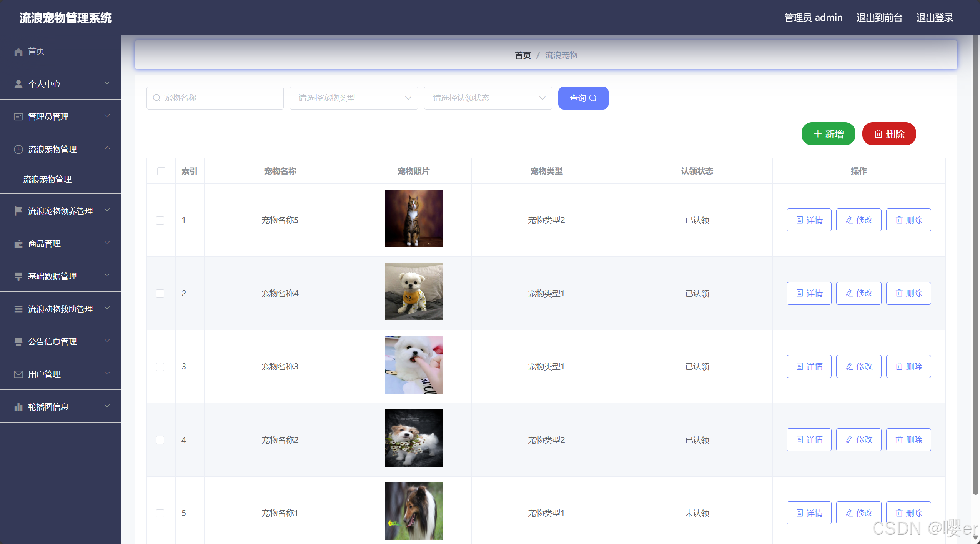This screenshot has height=544, width=980.
Task: Click the vertical page scrollbar
Action: tap(975, 265)
